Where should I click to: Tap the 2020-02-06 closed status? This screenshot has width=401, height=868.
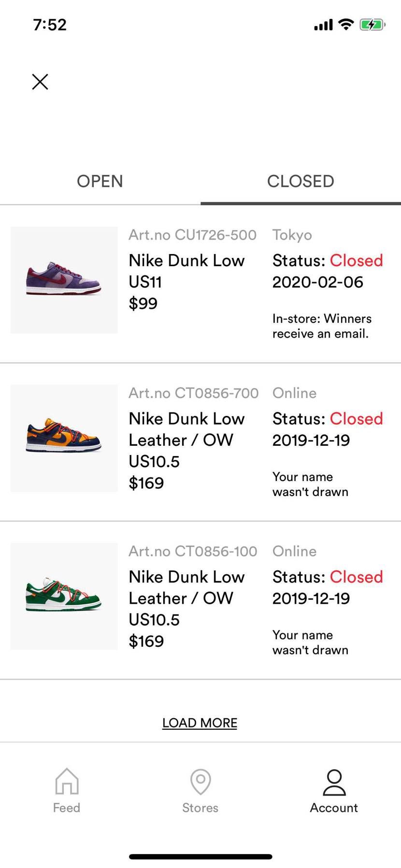318,282
